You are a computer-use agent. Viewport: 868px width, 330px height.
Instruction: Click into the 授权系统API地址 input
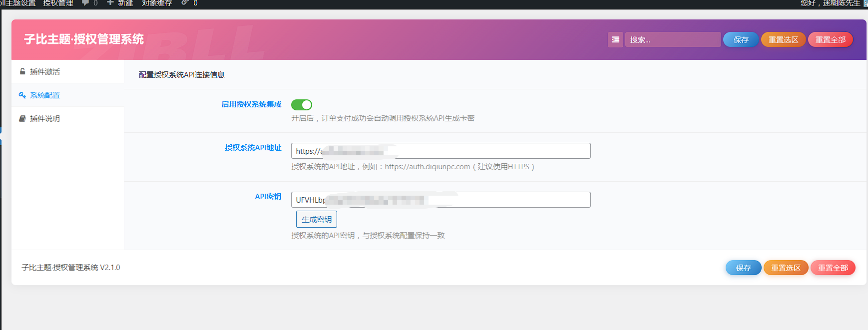click(440, 151)
